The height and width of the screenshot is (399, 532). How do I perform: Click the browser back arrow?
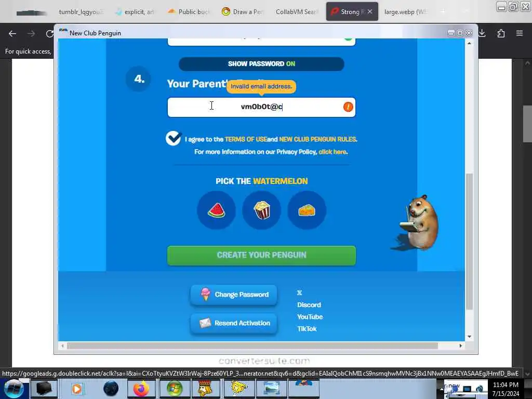click(x=12, y=33)
